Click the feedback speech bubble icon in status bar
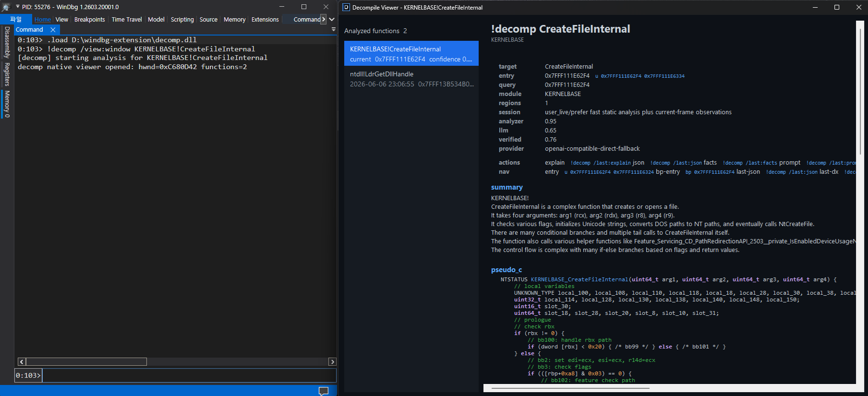Screen dimensions: 868x396 point(324,391)
